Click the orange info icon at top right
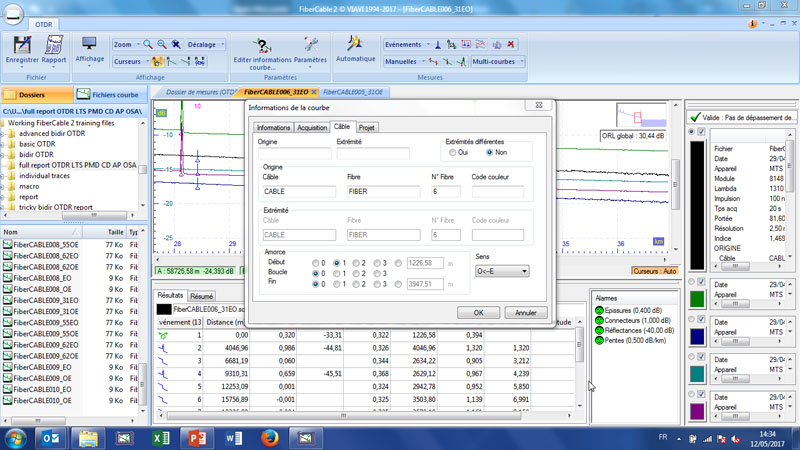The image size is (800, 450). [753, 23]
